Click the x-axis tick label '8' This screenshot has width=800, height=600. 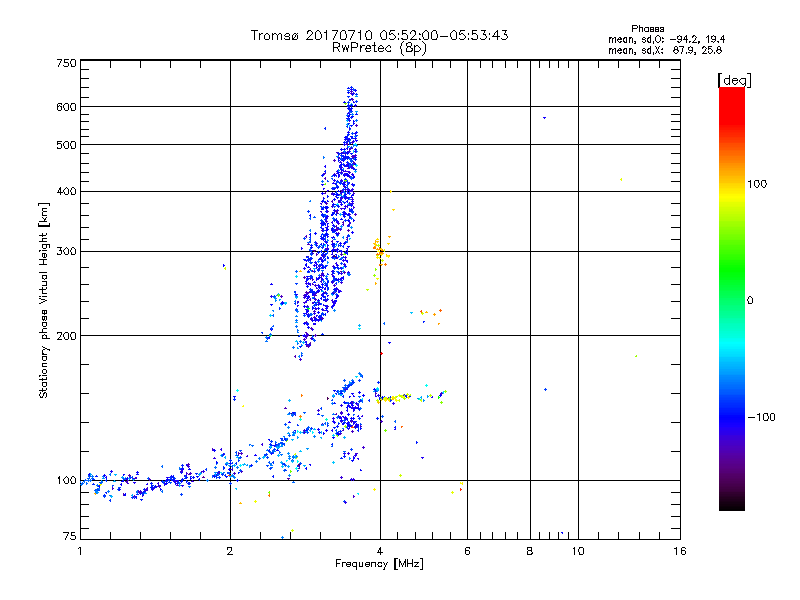(530, 551)
